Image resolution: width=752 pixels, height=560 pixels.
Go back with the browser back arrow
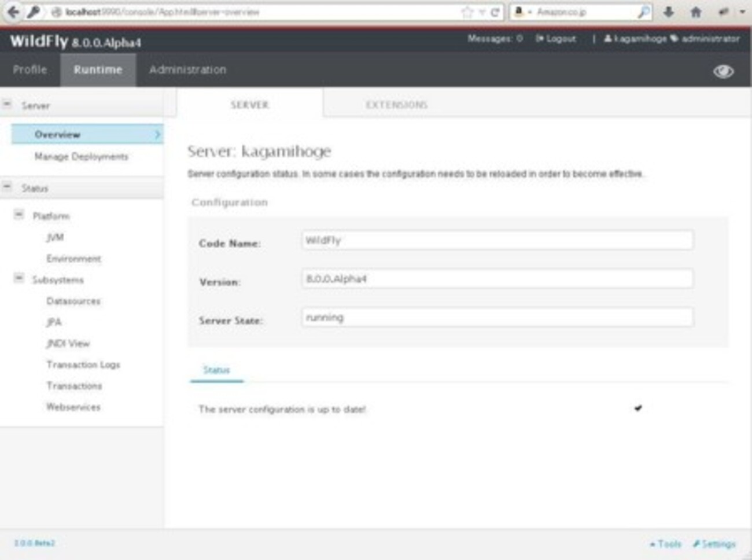tap(13, 12)
